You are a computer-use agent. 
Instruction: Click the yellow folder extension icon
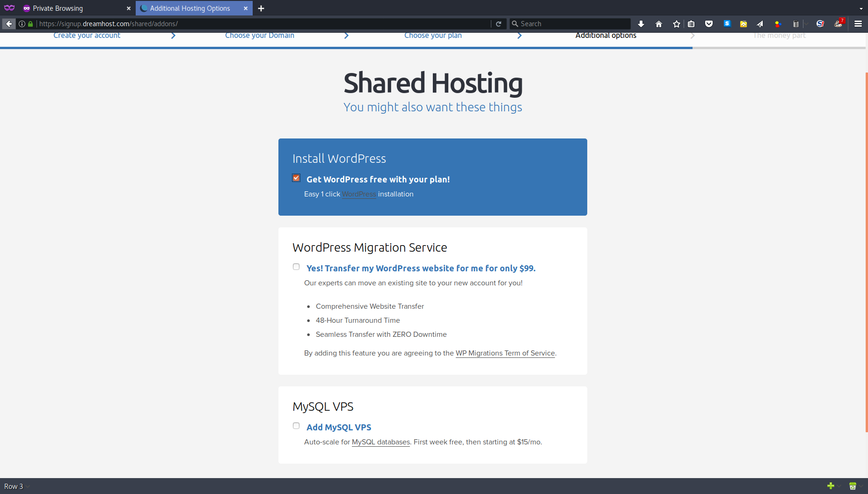click(x=744, y=24)
